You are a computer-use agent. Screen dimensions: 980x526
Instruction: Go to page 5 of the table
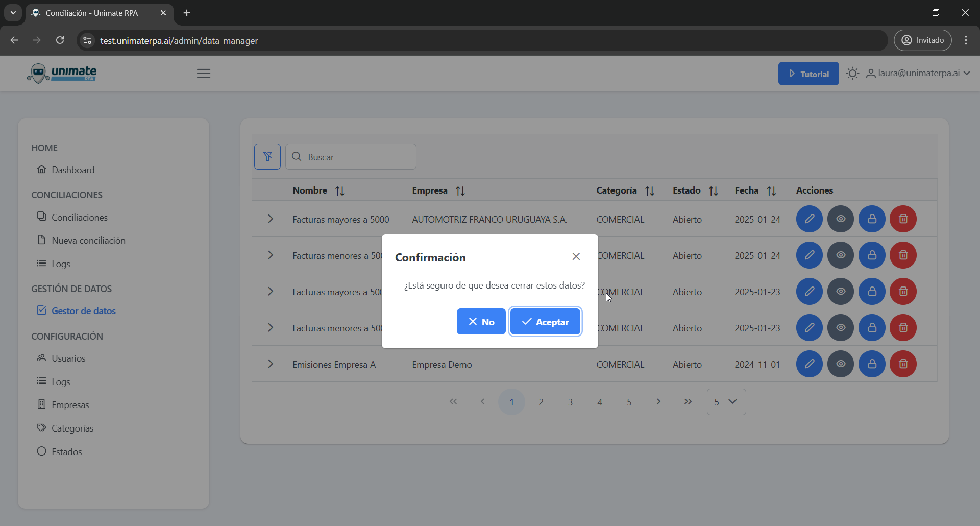tap(629, 402)
